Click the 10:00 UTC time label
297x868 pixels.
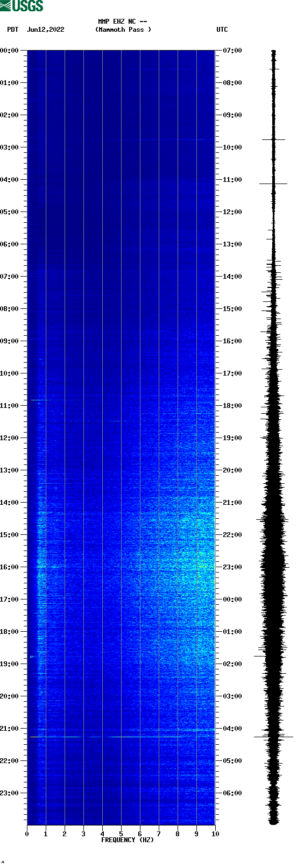coord(232,147)
